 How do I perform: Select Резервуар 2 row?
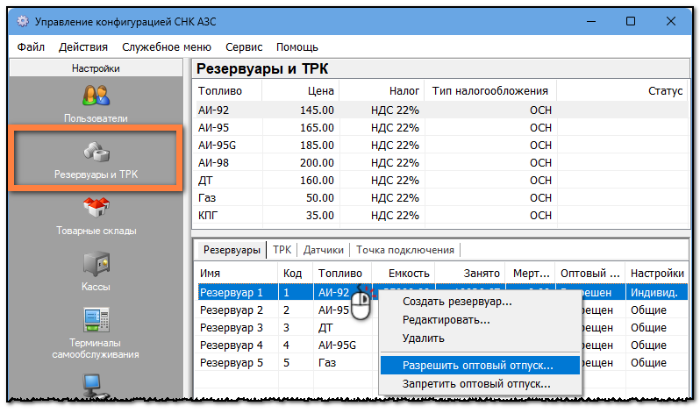point(442,310)
